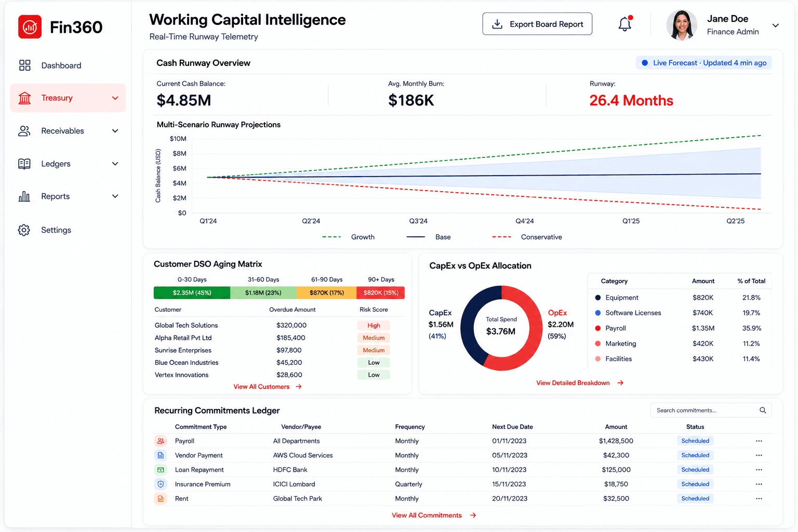Open View All Customers link
This screenshot has height=532, width=798.
pos(268,387)
